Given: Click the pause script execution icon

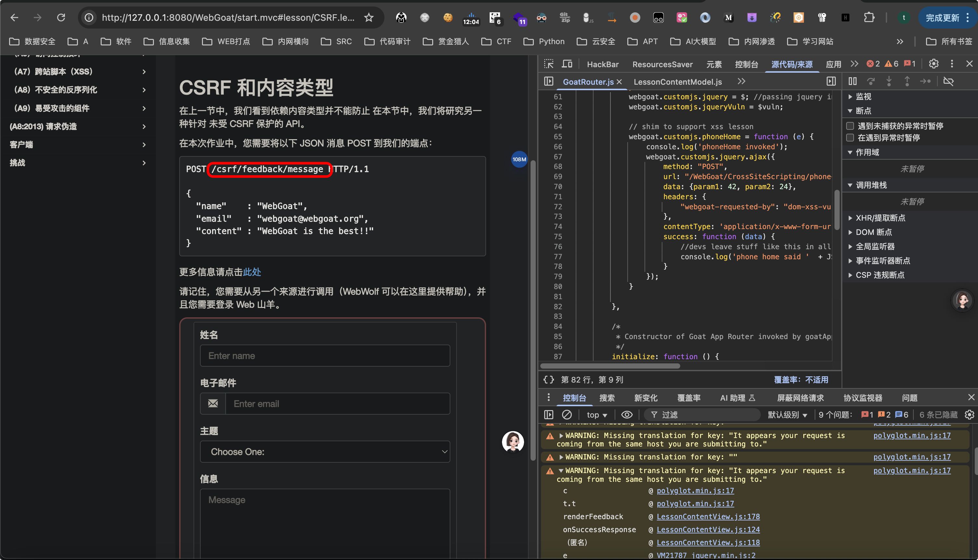Looking at the screenshot, I should (853, 81).
